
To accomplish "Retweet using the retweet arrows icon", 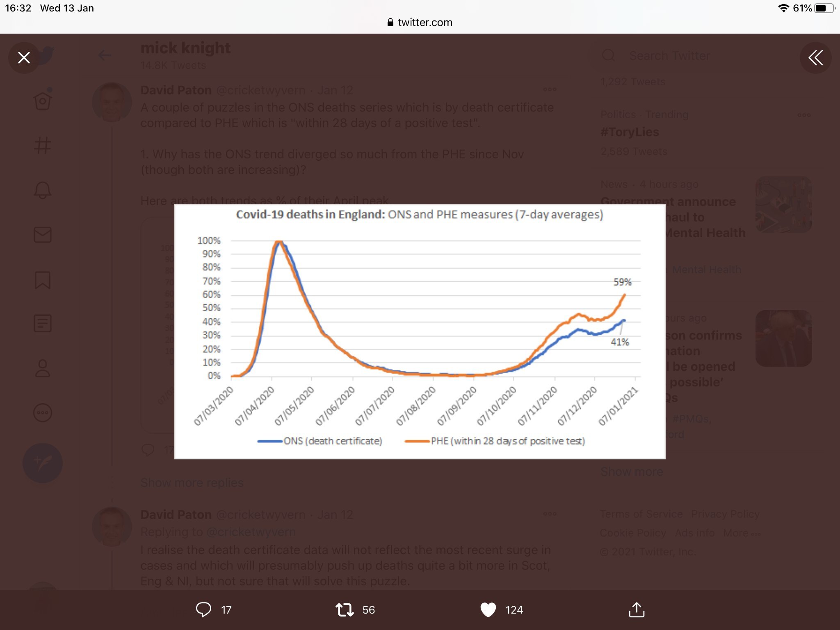I will [345, 609].
